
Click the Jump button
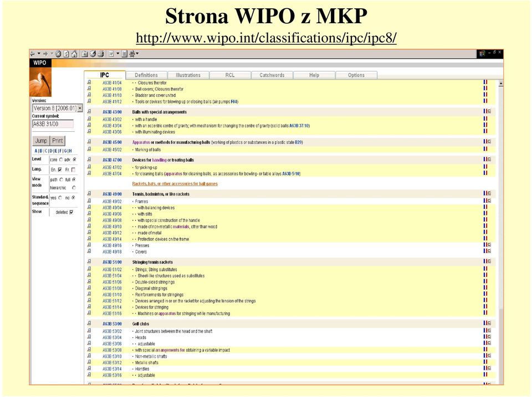pos(41,141)
